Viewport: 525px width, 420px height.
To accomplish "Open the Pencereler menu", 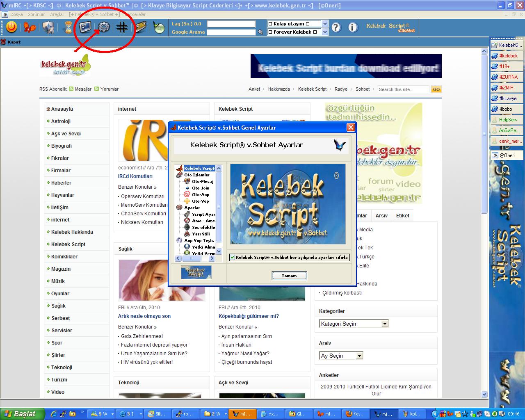I will [135, 14].
